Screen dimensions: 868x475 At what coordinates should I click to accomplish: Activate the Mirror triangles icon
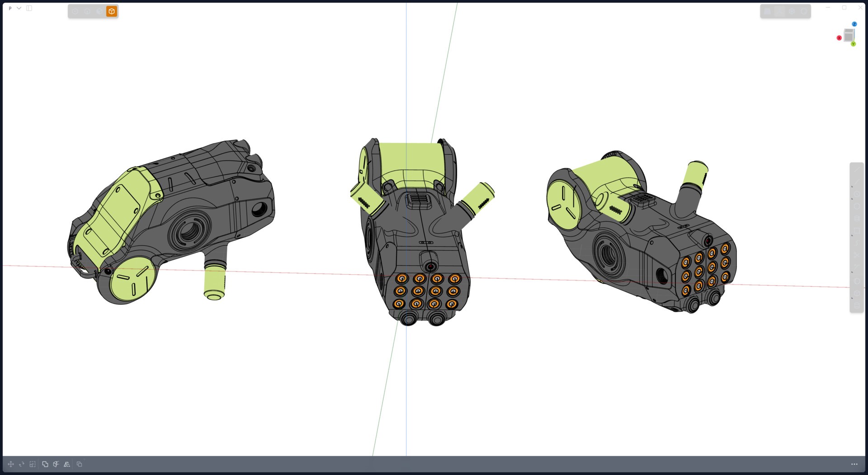pos(67,464)
